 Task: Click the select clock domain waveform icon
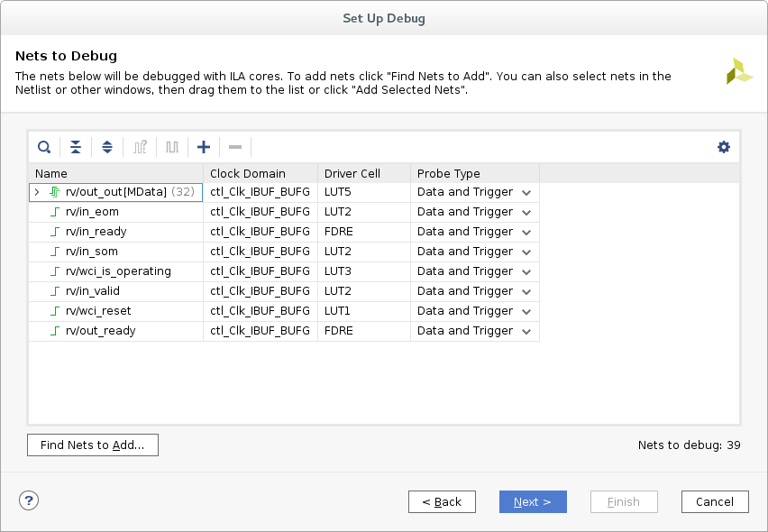[140, 147]
